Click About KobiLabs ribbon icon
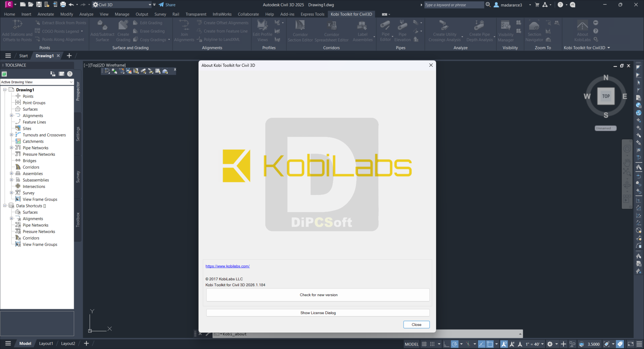 [x=583, y=26]
